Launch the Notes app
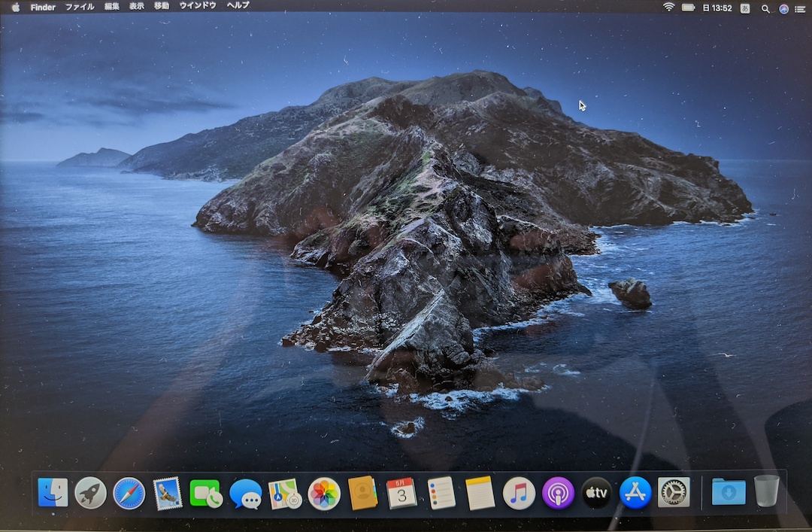The width and height of the screenshot is (812, 532). [479, 493]
